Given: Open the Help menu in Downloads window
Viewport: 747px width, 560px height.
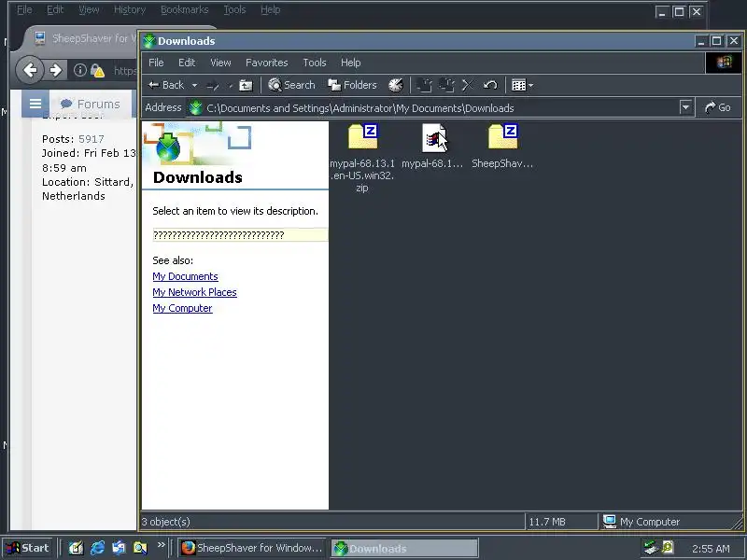Looking at the screenshot, I should (351, 63).
